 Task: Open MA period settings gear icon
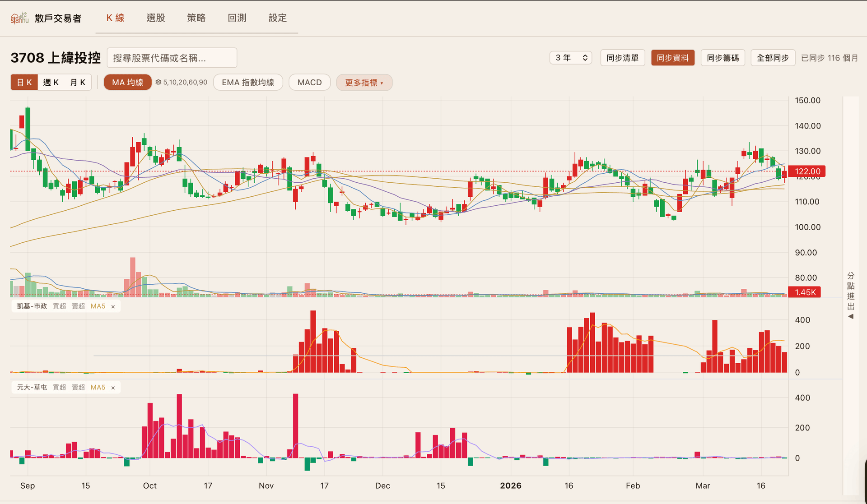(158, 82)
